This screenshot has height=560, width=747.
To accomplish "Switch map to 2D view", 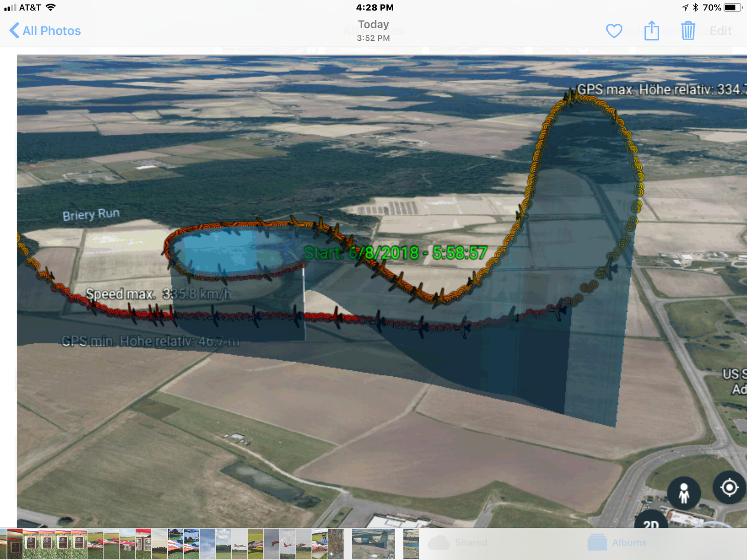I will [651, 523].
